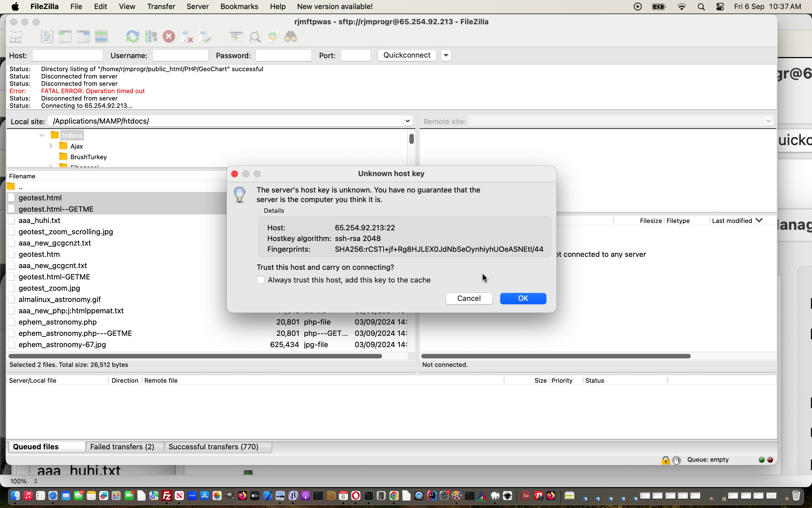Screen dimensions: 812x508
Task: Click the speed limits gauge icon in status bar
Action: pos(676,460)
